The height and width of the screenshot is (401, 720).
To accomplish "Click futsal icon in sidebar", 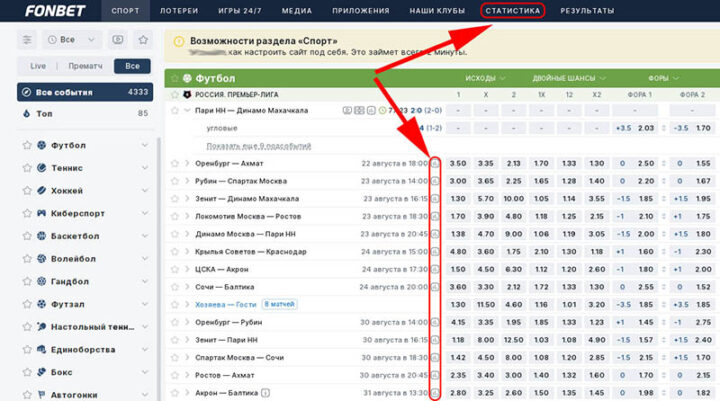I will [42, 304].
